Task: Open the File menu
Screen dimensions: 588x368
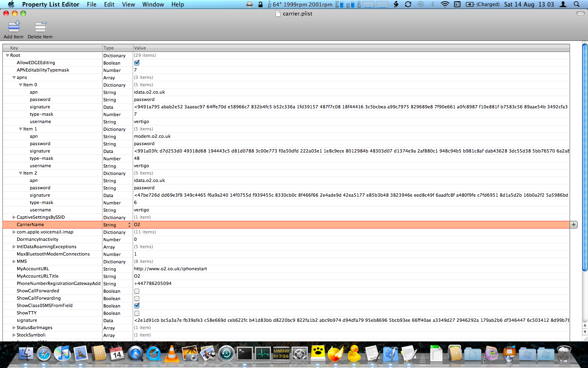Action: (91, 4)
